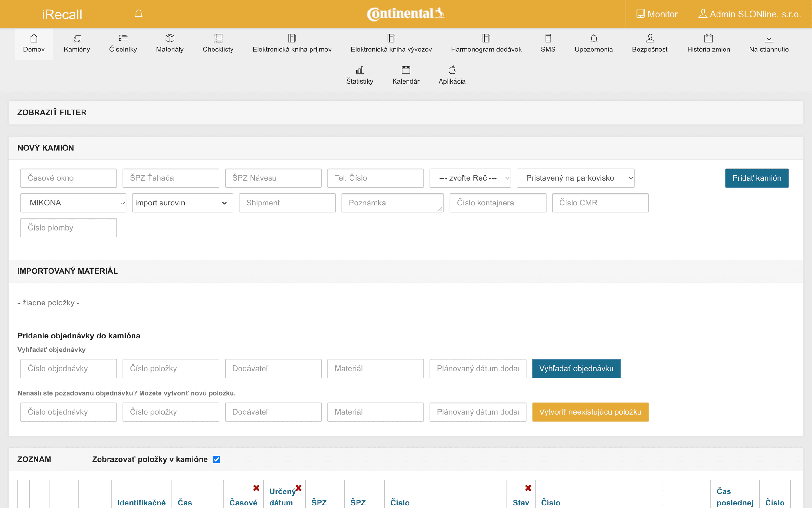The image size is (812, 508).
Task: Open Kalendár icon
Action: point(406,70)
